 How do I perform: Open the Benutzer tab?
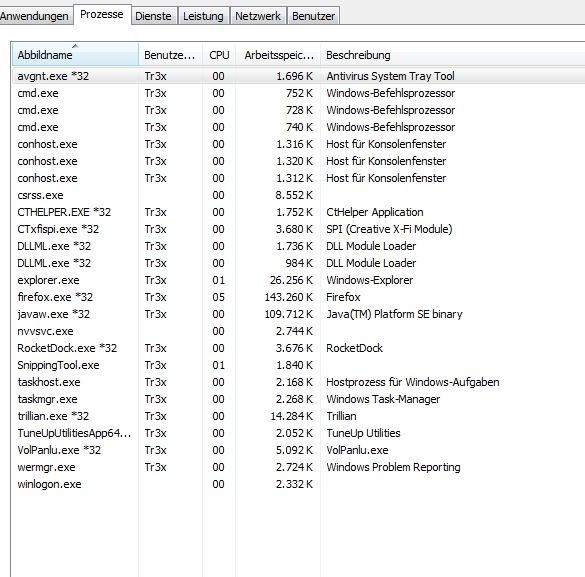tap(313, 16)
